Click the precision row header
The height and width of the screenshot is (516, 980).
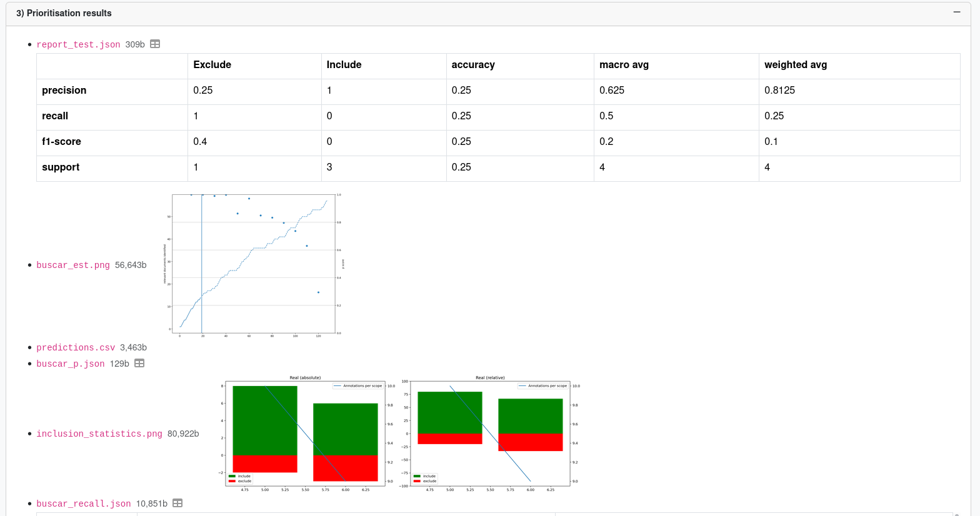point(64,91)
